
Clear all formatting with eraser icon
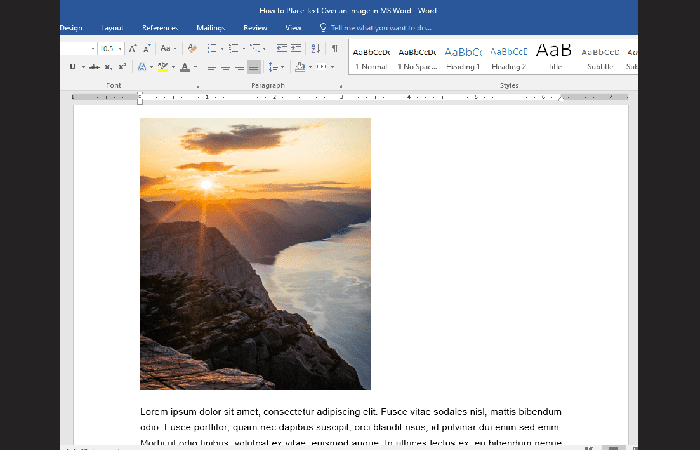click(192, 48)
